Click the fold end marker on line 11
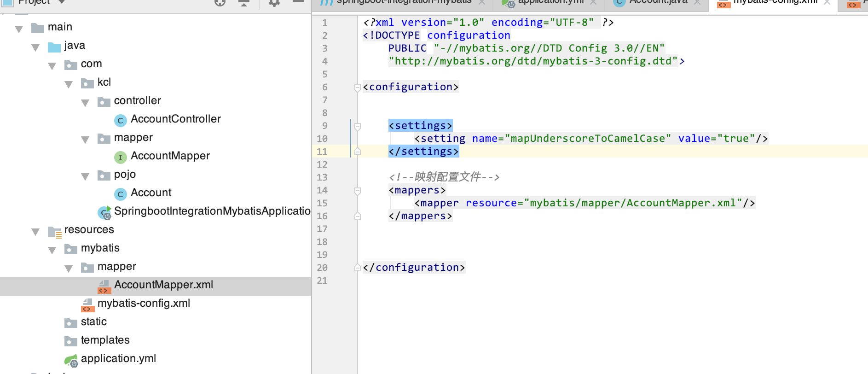This screenshot has width=868, height=374. pos(358,152)
